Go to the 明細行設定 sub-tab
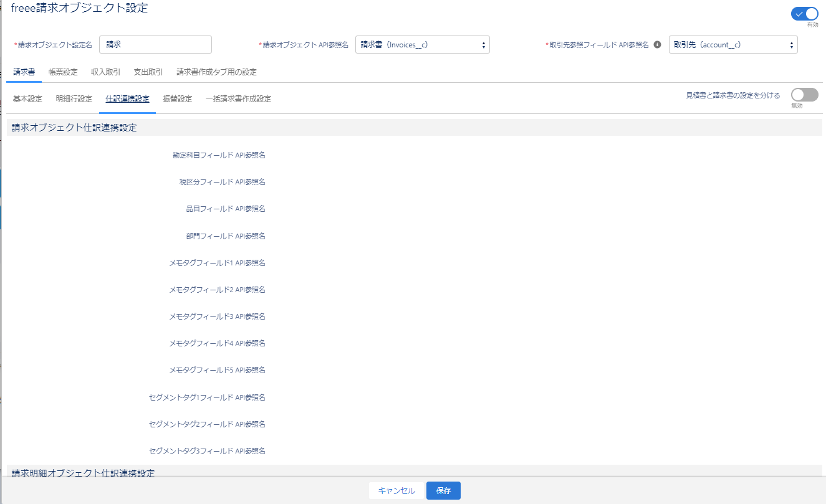The height and width of the screenshot is (504, 826). 74,99
